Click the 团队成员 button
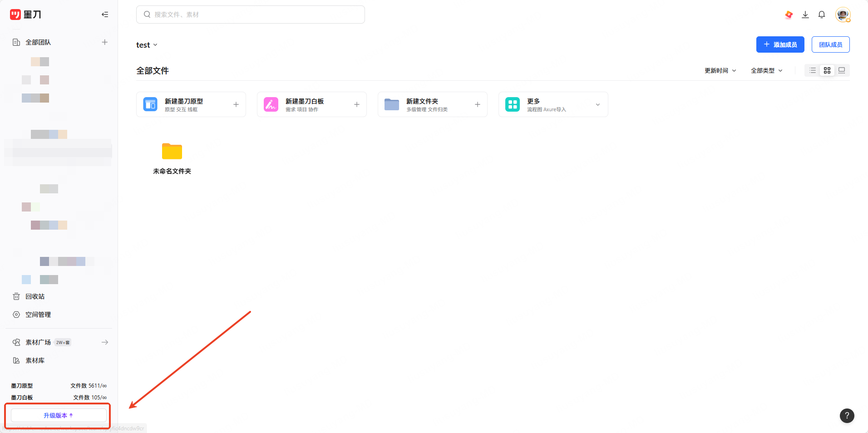 coord(831,44)
